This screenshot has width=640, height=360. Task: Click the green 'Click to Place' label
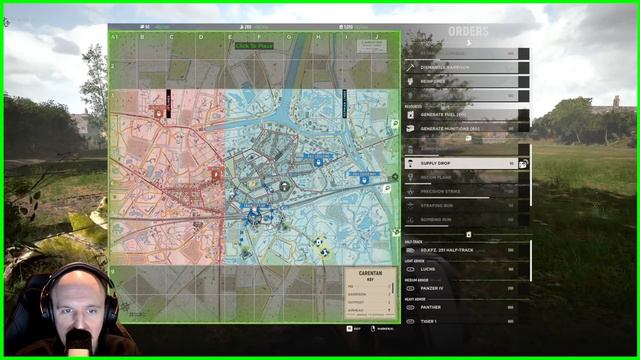click(254, 46)
